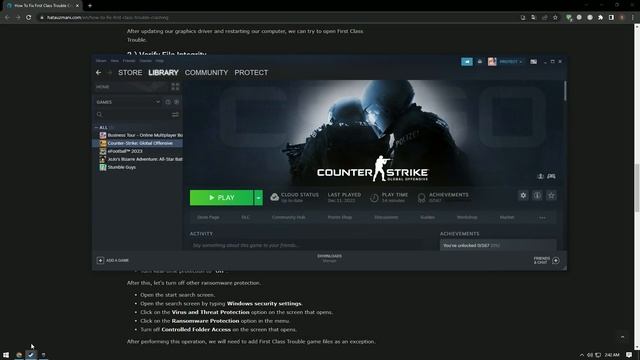
Task: Click the controller support icon on banner
Action: pos(551,176)
